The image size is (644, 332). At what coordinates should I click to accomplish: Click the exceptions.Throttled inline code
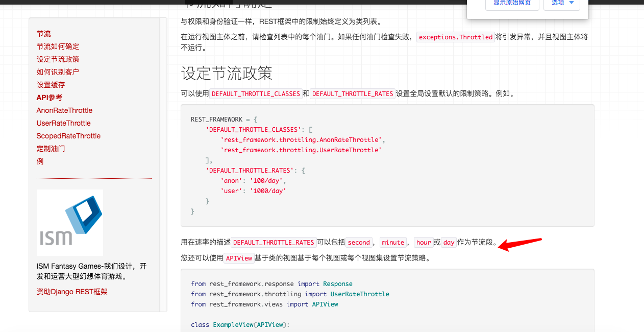point(456,37)
